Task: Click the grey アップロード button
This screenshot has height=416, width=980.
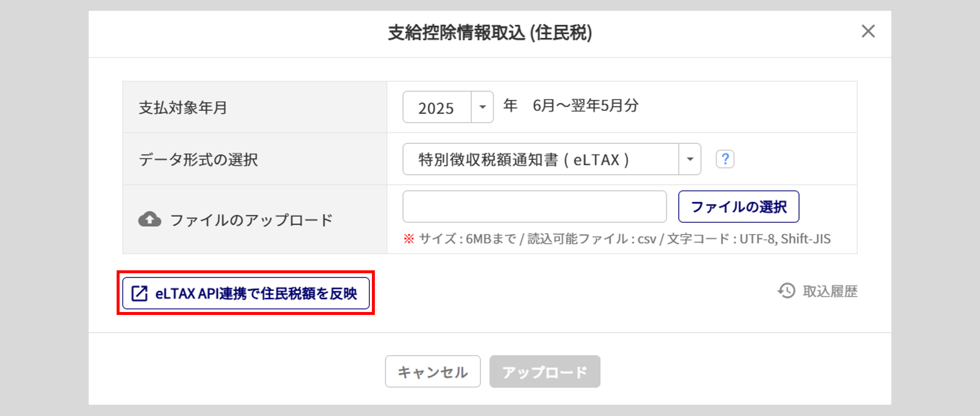Action: pyautogui.click(x=544, y=372)
